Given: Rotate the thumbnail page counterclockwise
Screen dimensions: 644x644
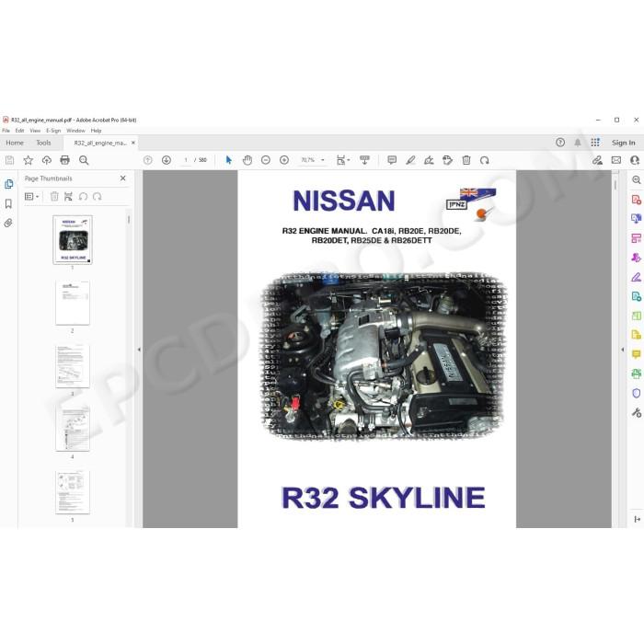Looking at the screenshot, I should 83,196.
